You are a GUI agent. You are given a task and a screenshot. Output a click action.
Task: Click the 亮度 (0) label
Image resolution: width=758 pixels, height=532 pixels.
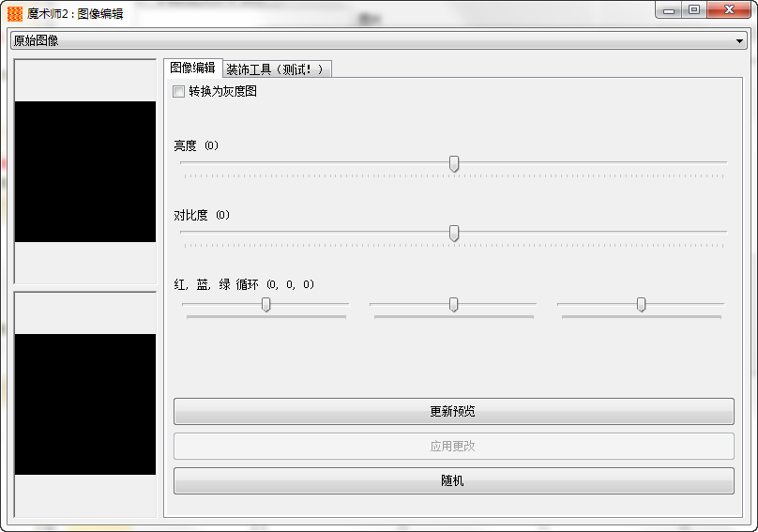click(x=196, y=145)
